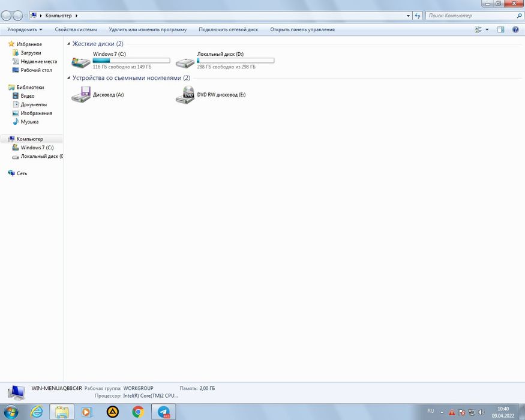Click the Back navigation arrow button
The image size is (525, 420).
(7, 16)
